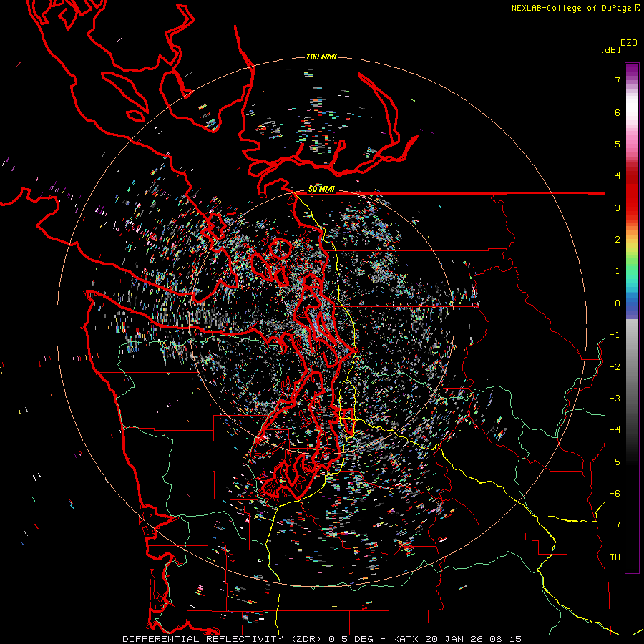The width and height of the screenshot is (644, 644).
Task: Click the -6 dB scale value
Action: [x=615, y=494]
